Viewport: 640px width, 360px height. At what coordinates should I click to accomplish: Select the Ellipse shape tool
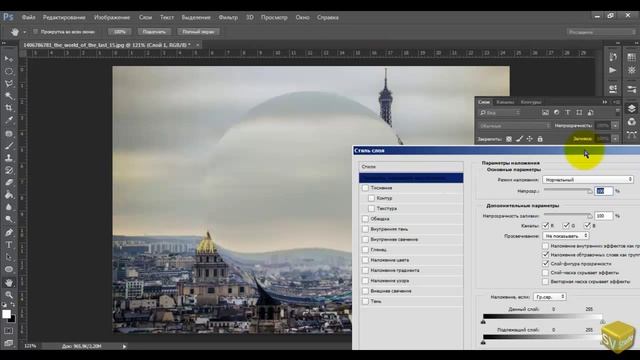(x=9, y=269)
